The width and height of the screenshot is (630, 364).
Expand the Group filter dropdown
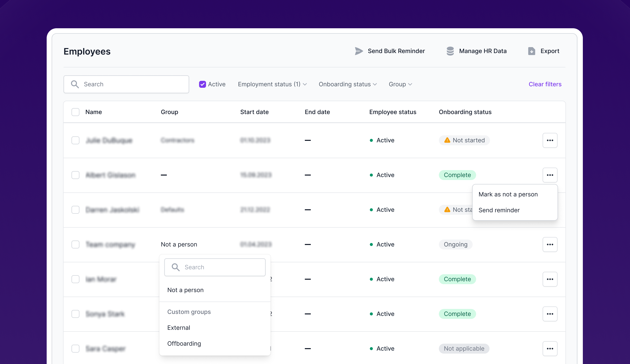(x=400, y=84)
